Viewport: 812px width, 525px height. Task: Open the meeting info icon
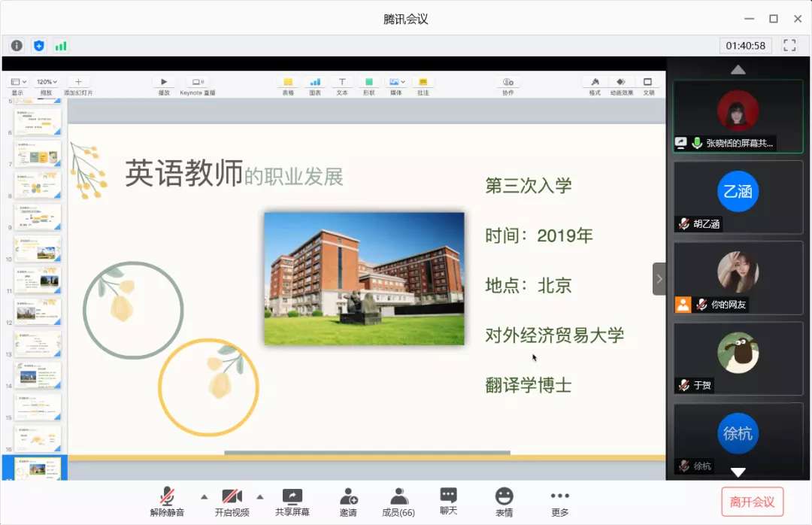coord(17,46)
